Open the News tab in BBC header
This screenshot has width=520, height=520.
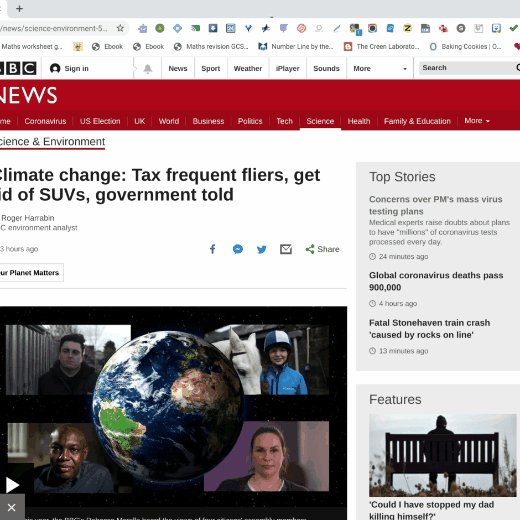click(x=178, y=68)
